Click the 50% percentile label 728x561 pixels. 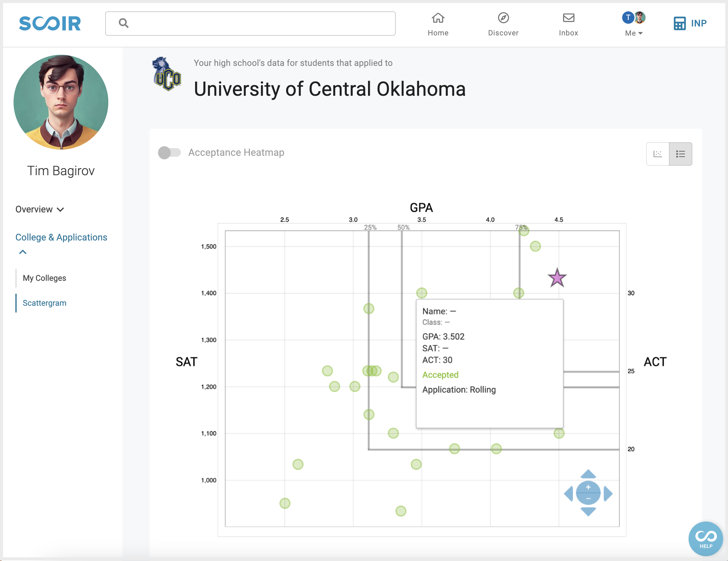point(403,228)
